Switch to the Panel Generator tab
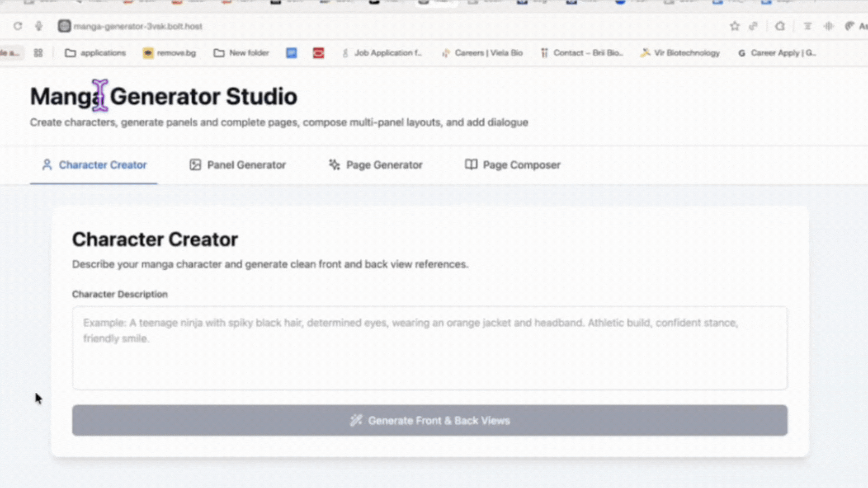Viewport: 868px width, 488px height. click(x=246, y=165)
